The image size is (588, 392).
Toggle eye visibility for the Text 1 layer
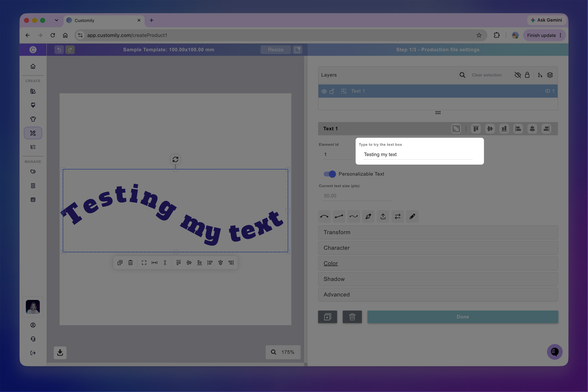[x=324, y=91]
